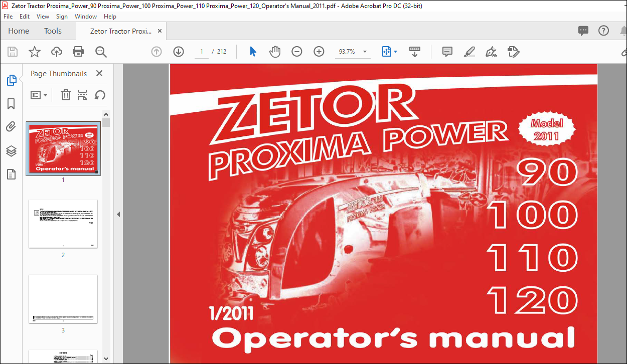Open the Edit menu

click(25, 17)
